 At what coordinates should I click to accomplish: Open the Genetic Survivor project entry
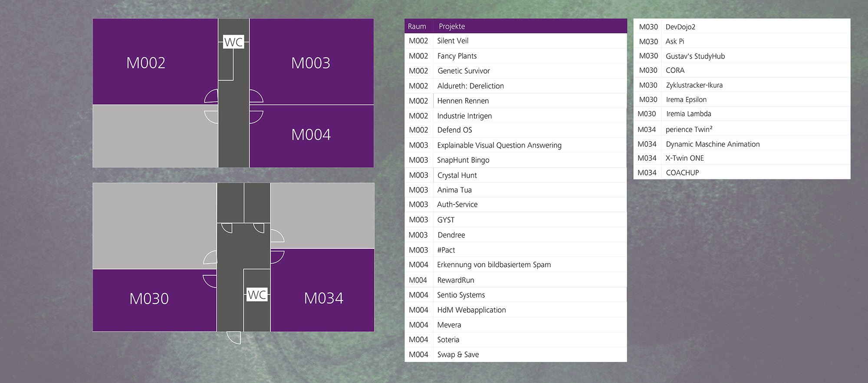pyautogui.click(x=464, y=71)
